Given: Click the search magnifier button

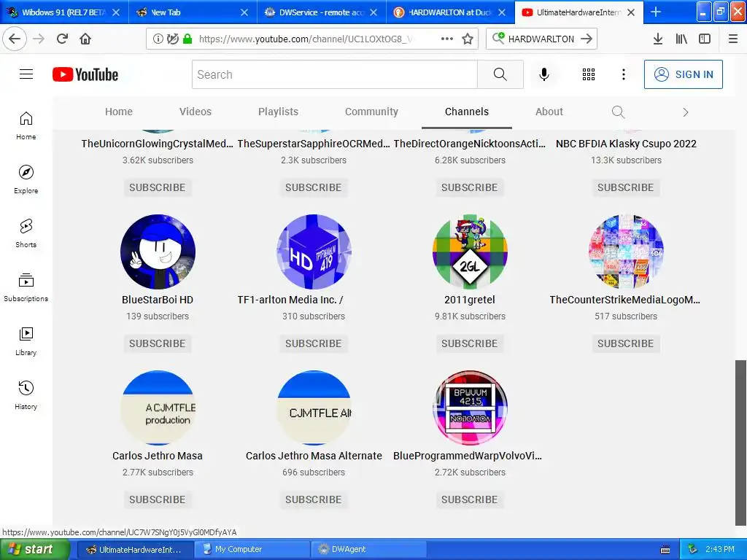Looking at the screenshot, I should (500, 74).
